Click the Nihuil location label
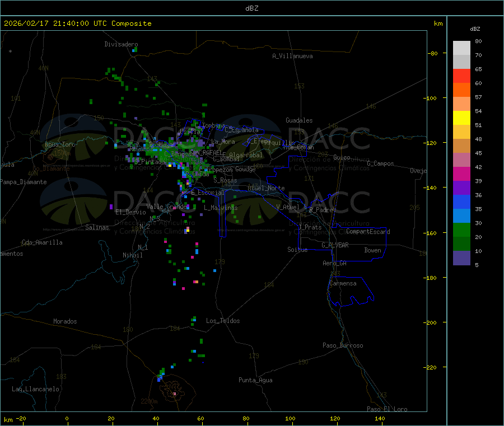The image size is (504, 426). [x=132, y=255]
